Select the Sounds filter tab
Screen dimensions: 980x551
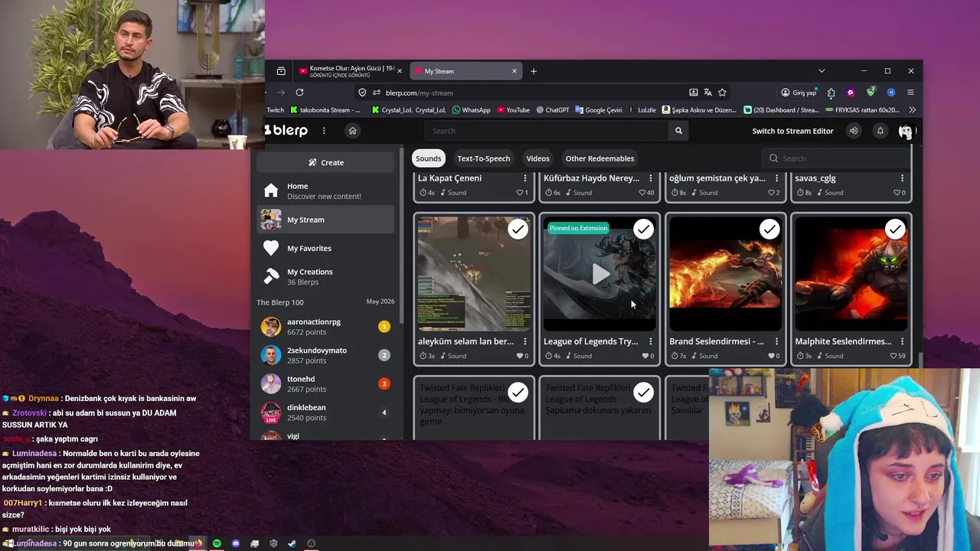(x=428, y=158)
